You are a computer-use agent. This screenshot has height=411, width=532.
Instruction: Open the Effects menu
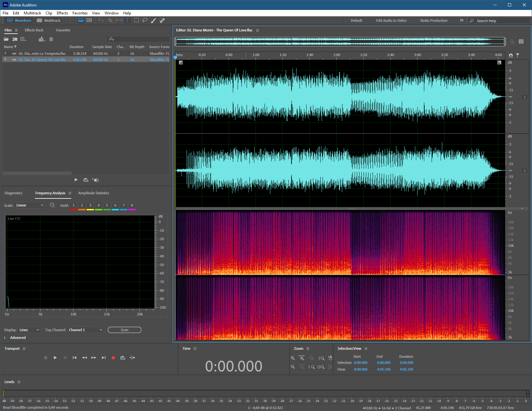click(x=62, y=13)
